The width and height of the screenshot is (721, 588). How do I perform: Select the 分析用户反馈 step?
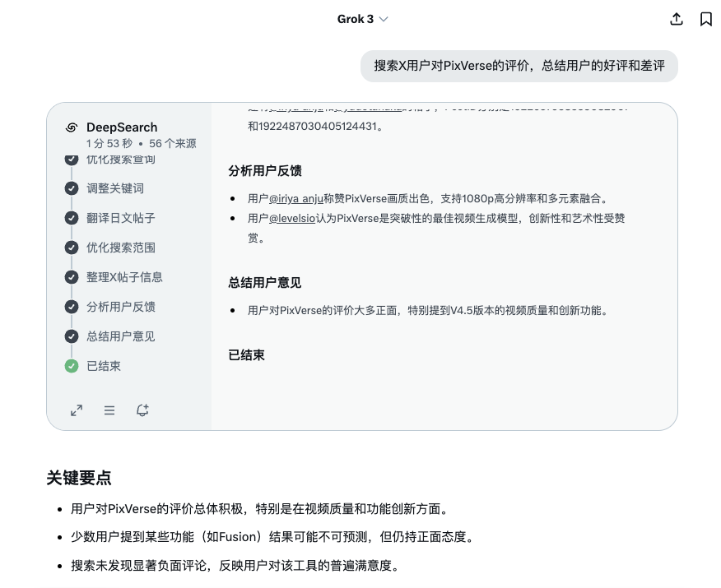121,307
